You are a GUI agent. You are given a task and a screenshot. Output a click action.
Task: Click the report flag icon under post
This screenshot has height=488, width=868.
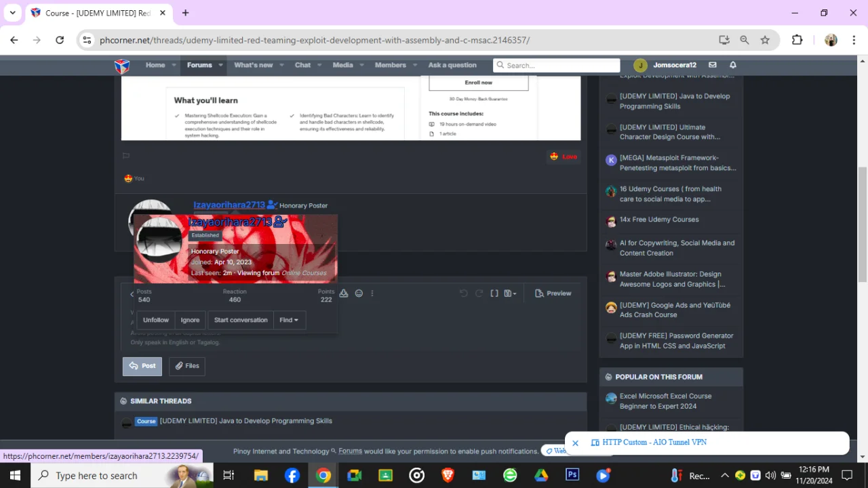(x=125, y=156)
